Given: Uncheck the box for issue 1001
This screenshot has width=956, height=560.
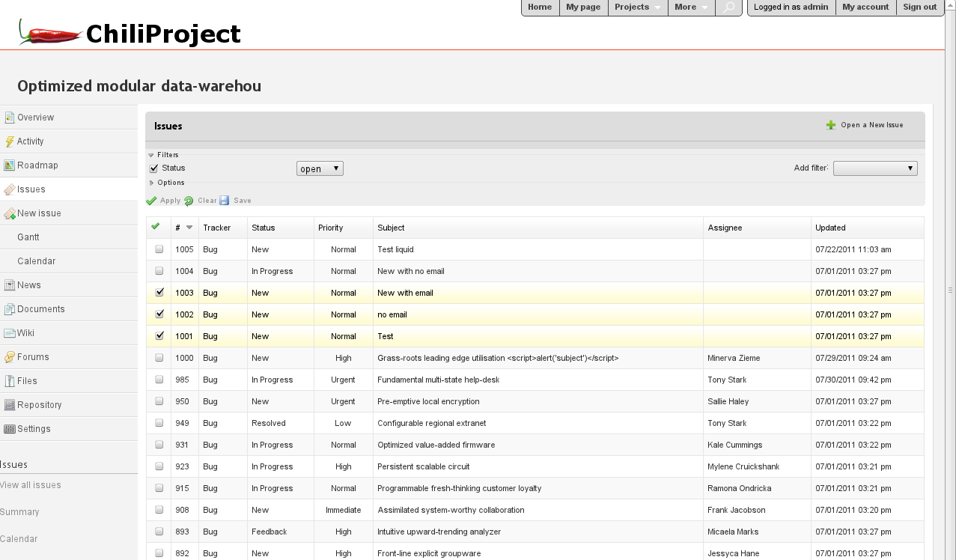Looking at the screenshot, I should (x=159, y=336).
